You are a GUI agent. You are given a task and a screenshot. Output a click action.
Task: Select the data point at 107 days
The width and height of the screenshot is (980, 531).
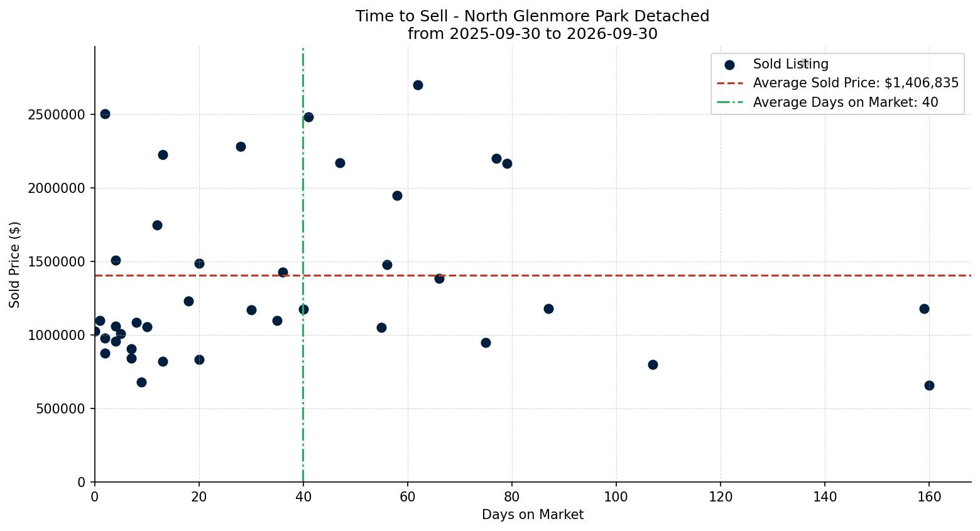[653, 364]
